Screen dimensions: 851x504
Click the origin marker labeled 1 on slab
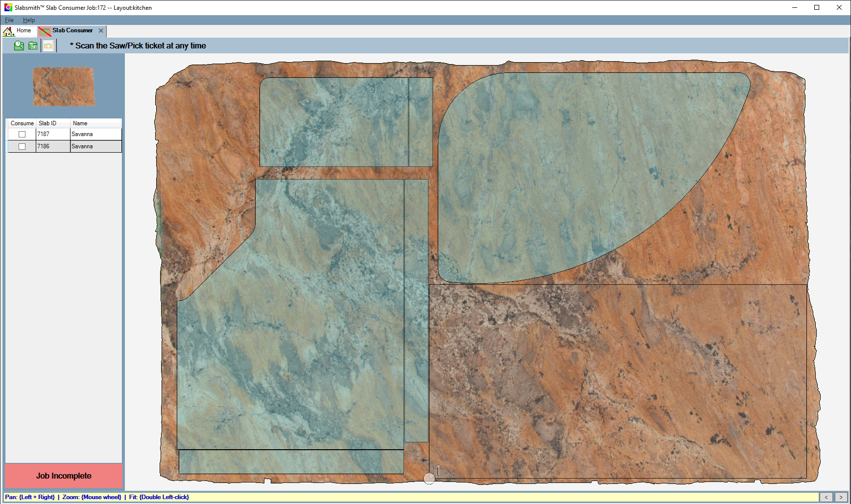429,478
